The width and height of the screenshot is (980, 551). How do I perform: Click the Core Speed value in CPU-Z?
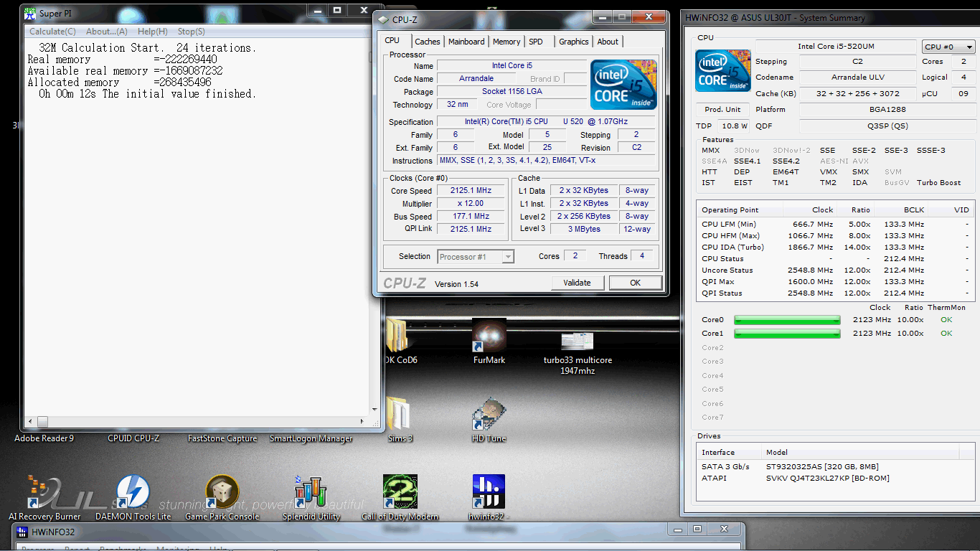pos(471,191)
